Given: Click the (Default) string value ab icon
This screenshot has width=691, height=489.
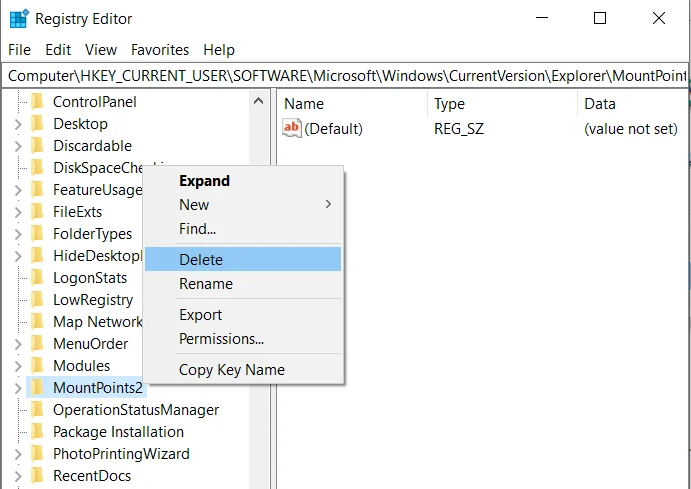Looking at the screenshot, I should [x=292, y=129].
